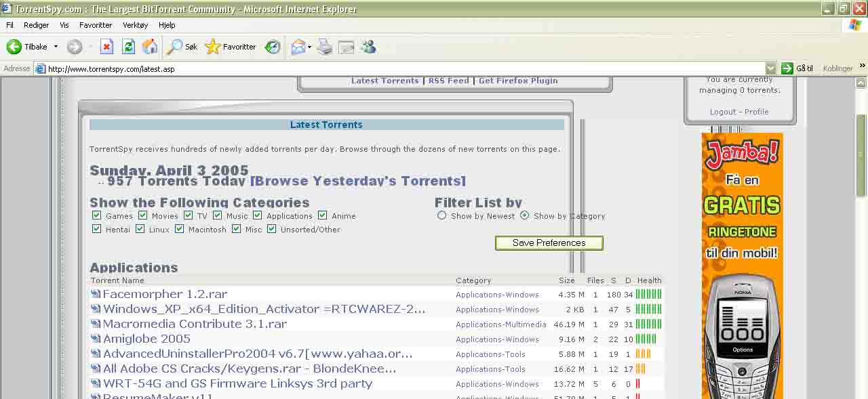Open the RSS Feed link
This screenshot has width=868, height=399.
pyautogui.click(x=448, y=81)
